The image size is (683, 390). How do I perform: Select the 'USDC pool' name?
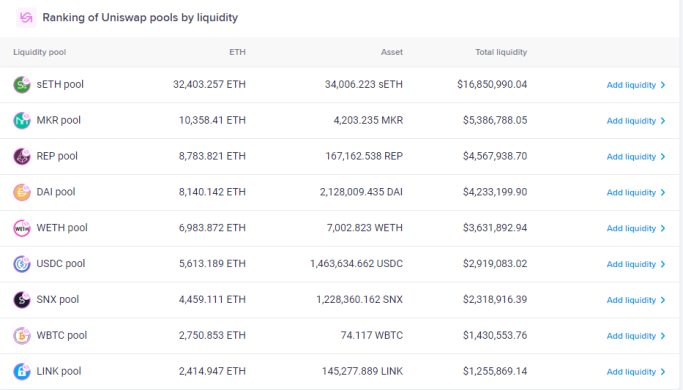click(61, 264)
